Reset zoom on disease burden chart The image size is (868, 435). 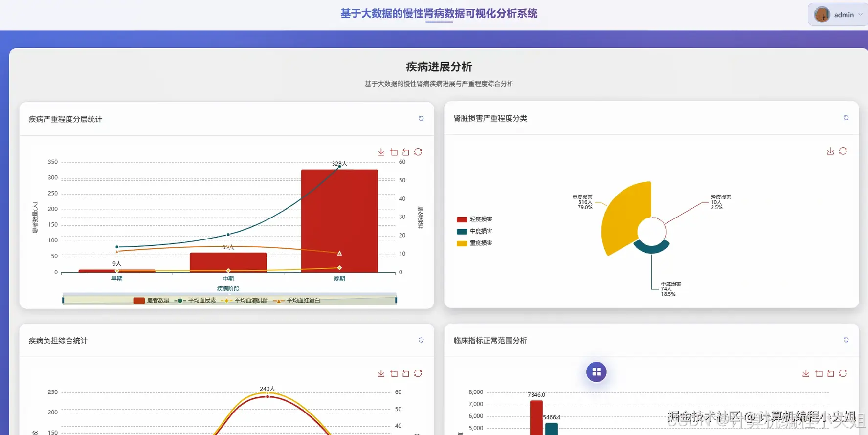tap(406, 373)
